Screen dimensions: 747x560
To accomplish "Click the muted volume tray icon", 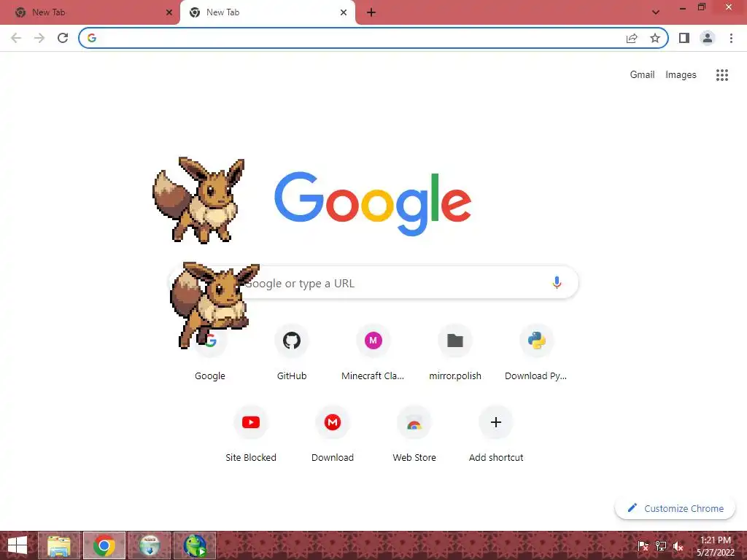I will [678, 546].
